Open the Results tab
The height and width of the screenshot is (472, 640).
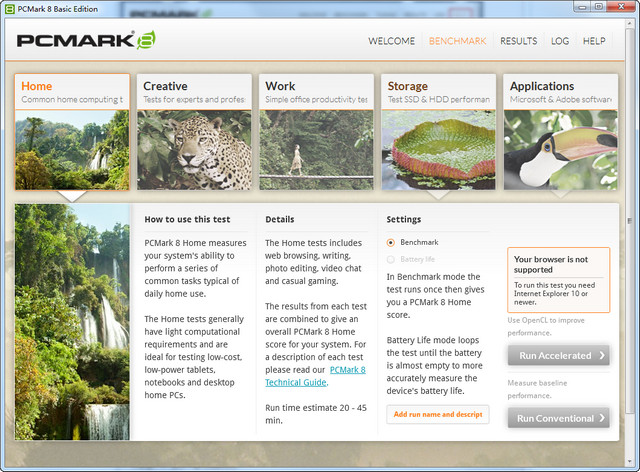(x=519, y=41)
